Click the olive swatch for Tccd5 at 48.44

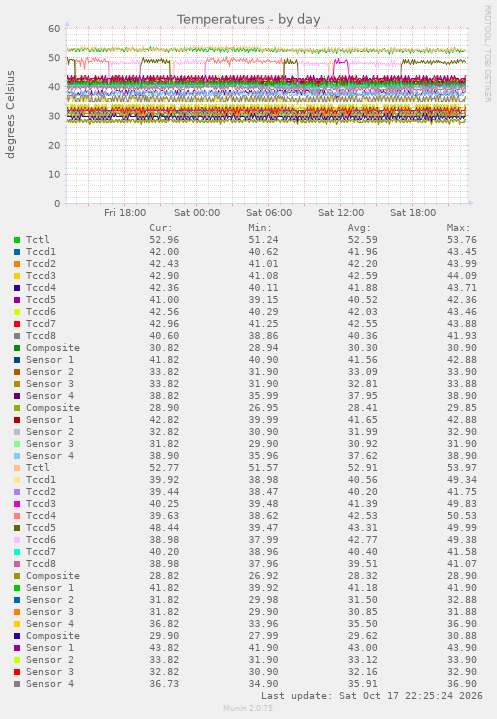point(17,528)
